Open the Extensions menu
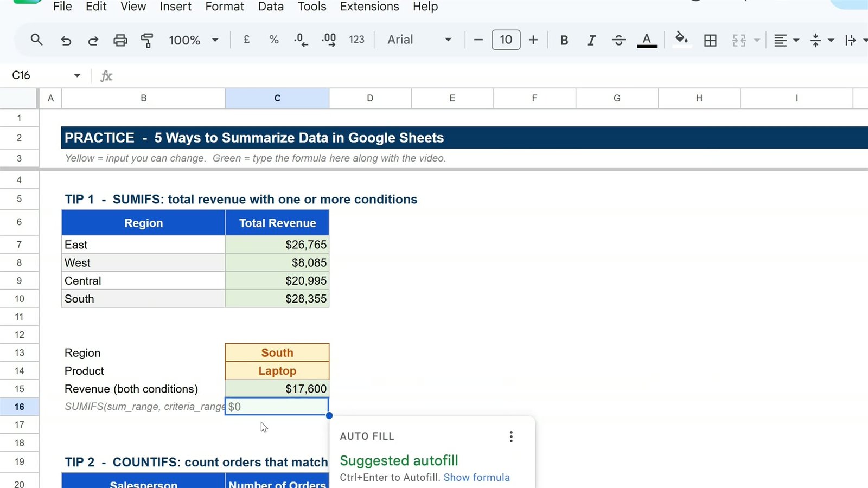Viewport: 868px width, 488px height. coord(369,7)
